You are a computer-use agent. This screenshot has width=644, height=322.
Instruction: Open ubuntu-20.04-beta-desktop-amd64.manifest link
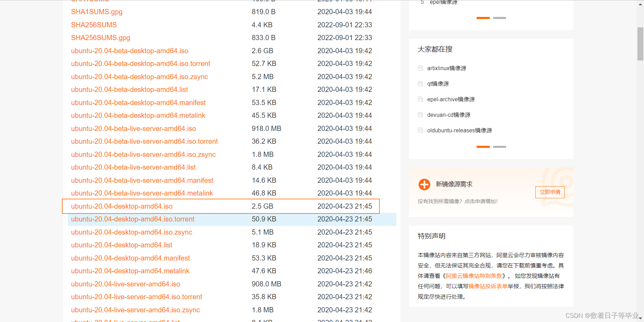point(138,103)
